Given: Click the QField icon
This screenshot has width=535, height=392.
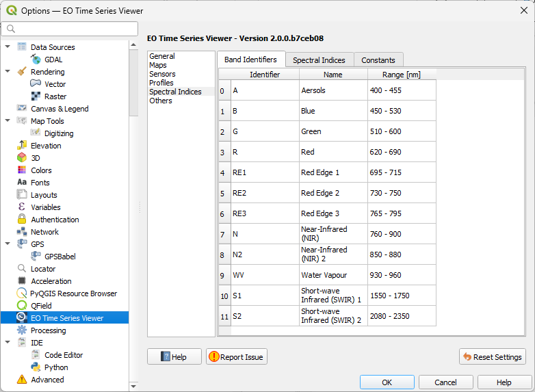Looking at the screenshot, I should click(22, 305).
